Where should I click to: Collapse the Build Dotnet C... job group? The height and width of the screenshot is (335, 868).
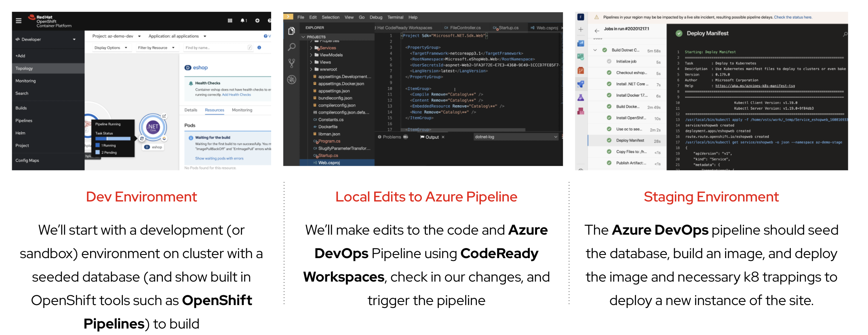[595, 50]
